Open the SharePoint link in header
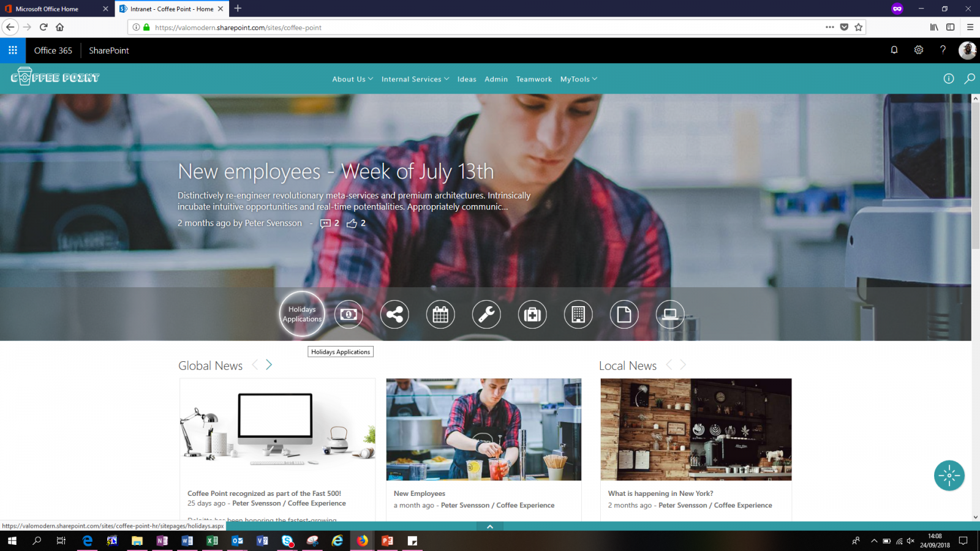Screen dimensions: 980x551 109,50
